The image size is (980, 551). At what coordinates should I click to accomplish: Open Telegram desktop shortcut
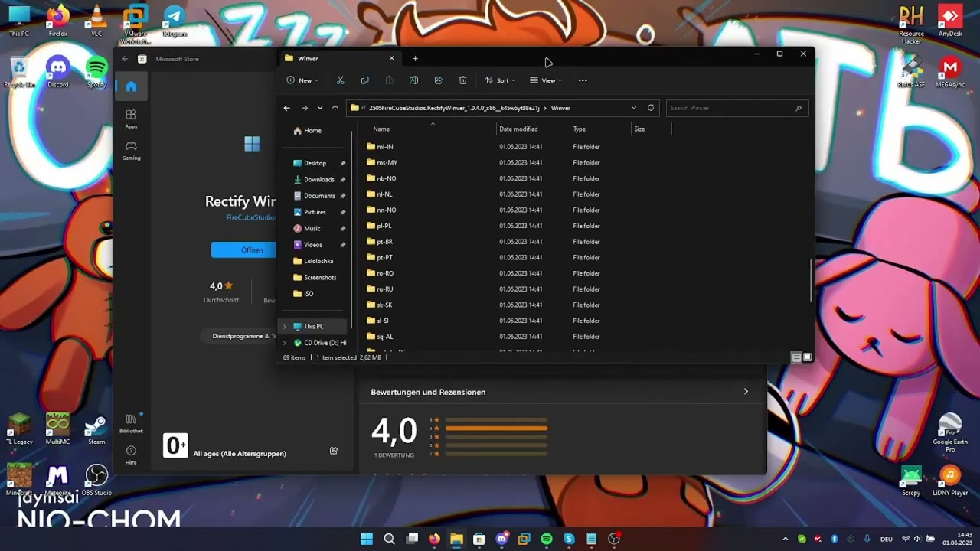(x=174, y=21)
